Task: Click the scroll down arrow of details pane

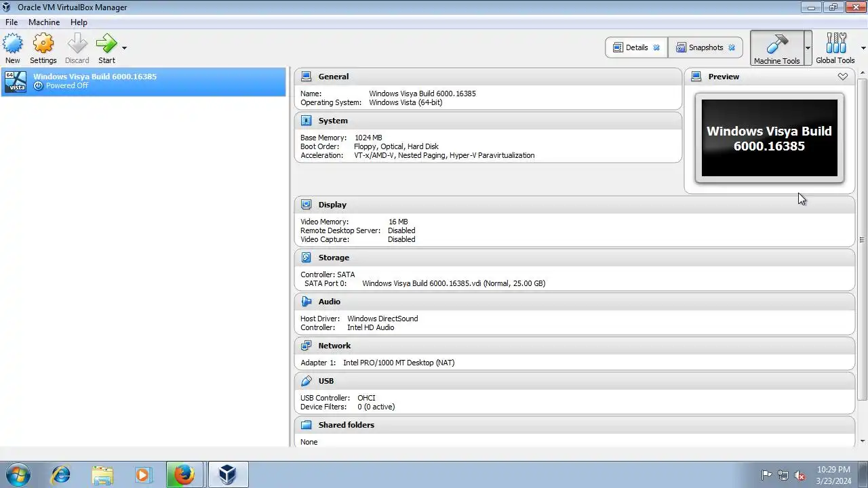Action: point(862,441)
